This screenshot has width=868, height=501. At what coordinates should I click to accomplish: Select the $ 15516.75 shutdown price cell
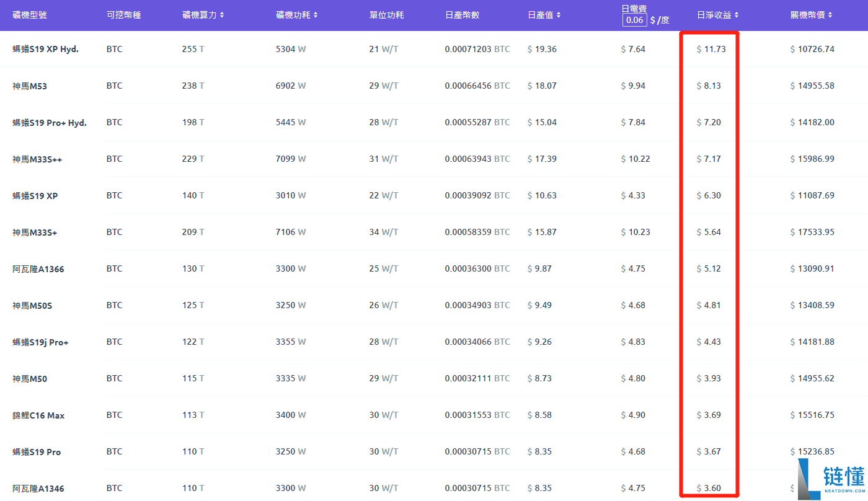coord(812,415)
